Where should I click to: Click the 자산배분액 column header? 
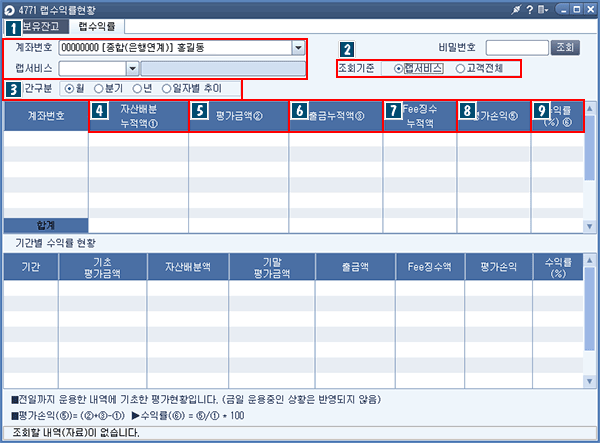(188, 267)
